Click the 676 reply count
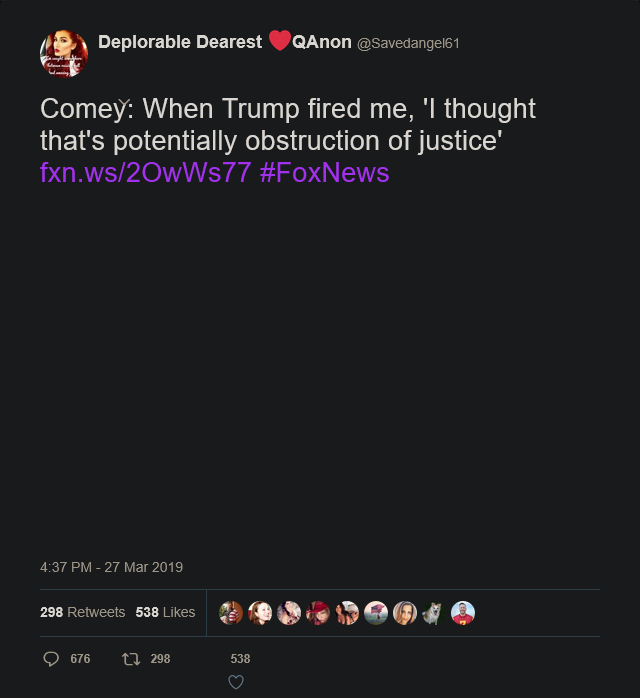The width and height of the screenshot is (640, 698). tap(80, 659)
